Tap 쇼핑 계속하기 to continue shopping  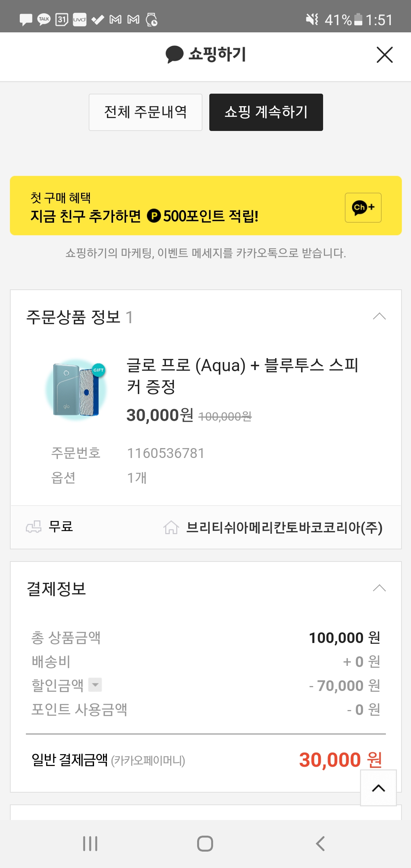pos(266,112)
